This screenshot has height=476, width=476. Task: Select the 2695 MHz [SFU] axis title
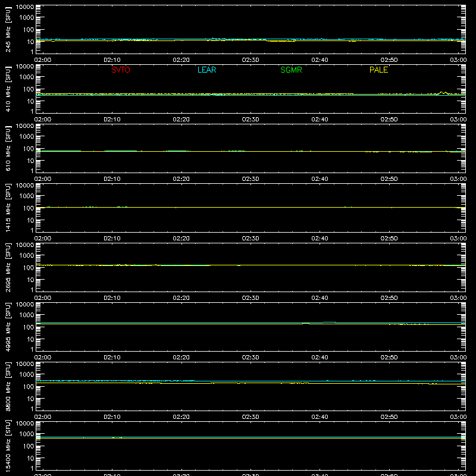pos(8,267)
